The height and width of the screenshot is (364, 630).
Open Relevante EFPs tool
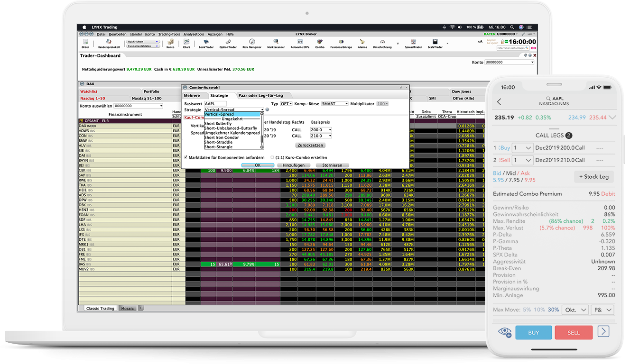[300, 44]
